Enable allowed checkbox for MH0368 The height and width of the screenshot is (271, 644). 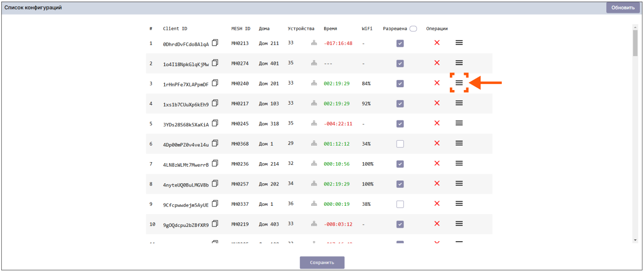400,144
